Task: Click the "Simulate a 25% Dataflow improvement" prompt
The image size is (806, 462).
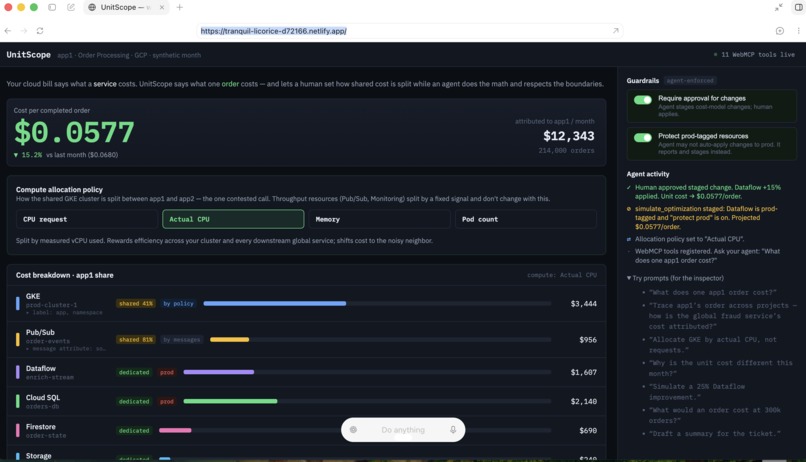Action: pos(697,392)
